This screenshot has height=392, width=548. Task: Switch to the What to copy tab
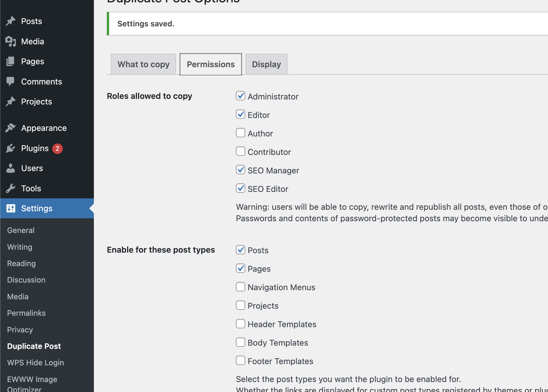(143, 64)
